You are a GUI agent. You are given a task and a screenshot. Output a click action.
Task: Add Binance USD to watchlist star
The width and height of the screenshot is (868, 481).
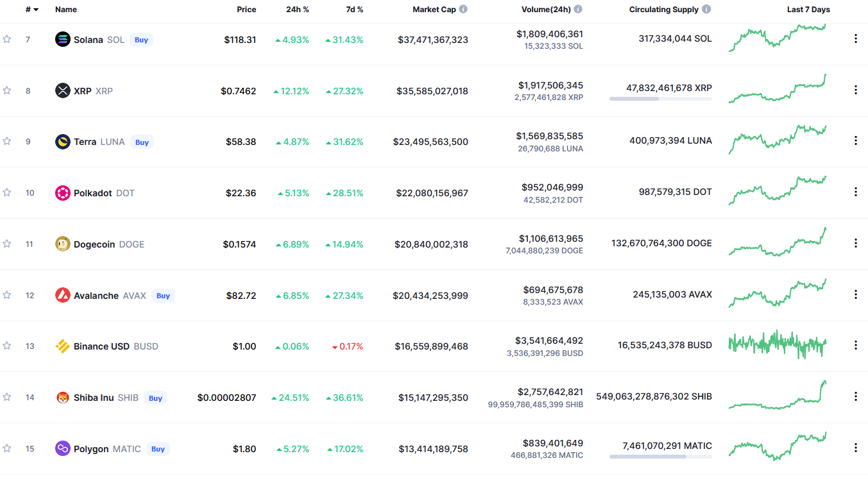pos(7,346)
